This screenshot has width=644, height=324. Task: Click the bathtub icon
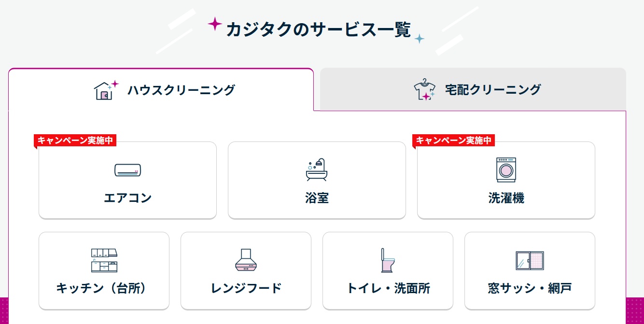tap(317, 169)
